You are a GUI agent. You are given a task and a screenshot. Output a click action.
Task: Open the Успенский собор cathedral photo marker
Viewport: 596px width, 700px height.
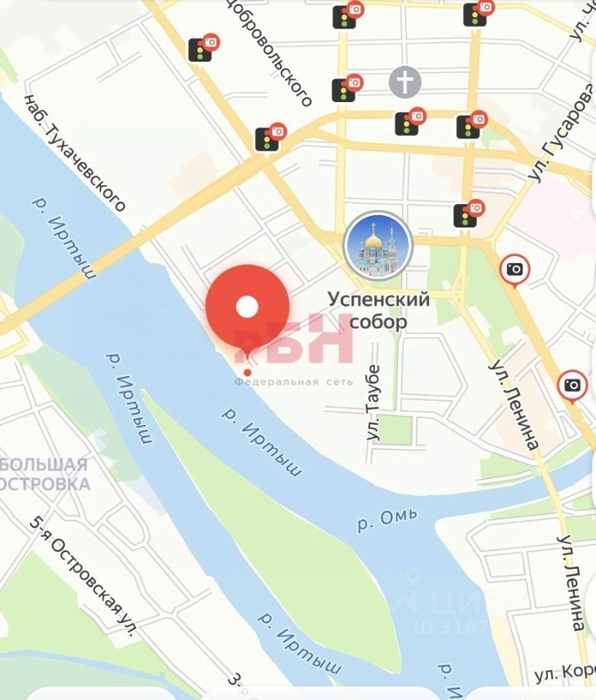378,246
